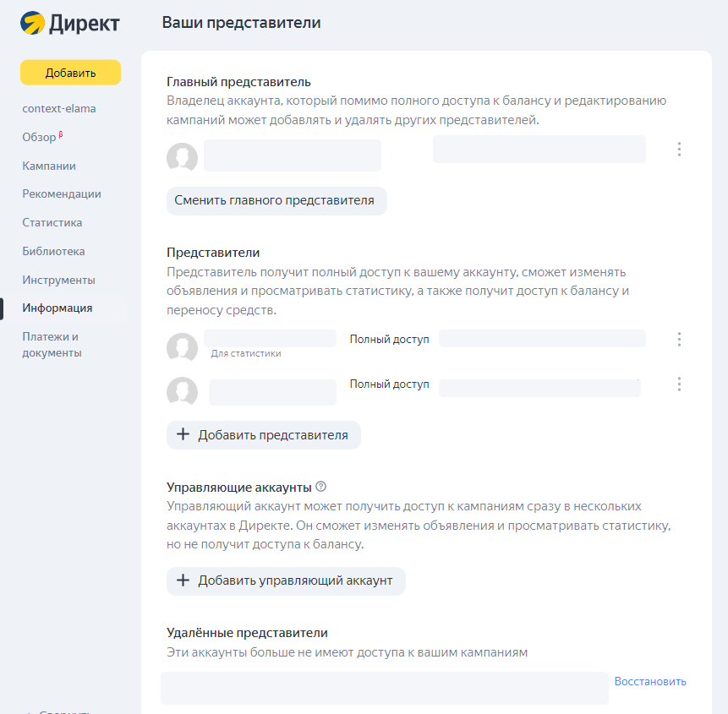Open Рекомендации in the sidebar
Image resolution: width=728 pixels, height=714 pixels.
point(62,194)
